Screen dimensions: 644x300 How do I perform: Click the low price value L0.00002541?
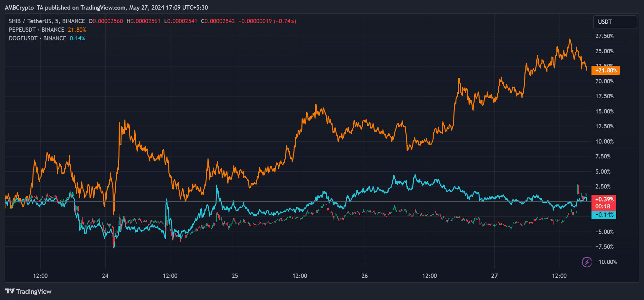coord(181,21)
